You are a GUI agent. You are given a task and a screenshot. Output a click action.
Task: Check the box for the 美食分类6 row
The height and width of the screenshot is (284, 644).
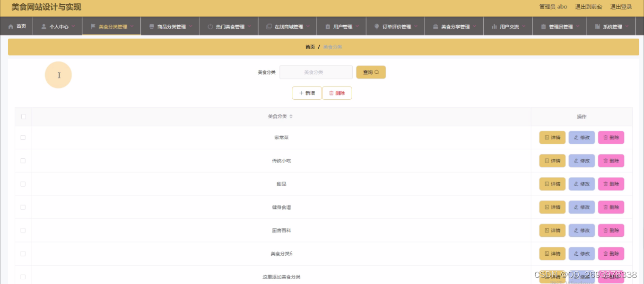[23, 254]
